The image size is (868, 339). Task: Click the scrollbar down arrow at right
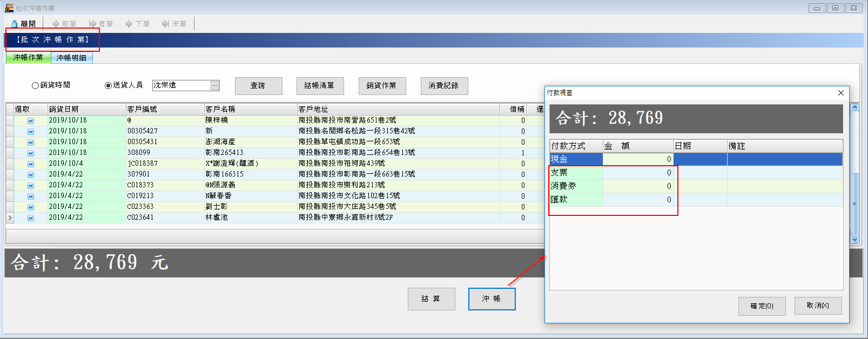[x=854, y=239]
